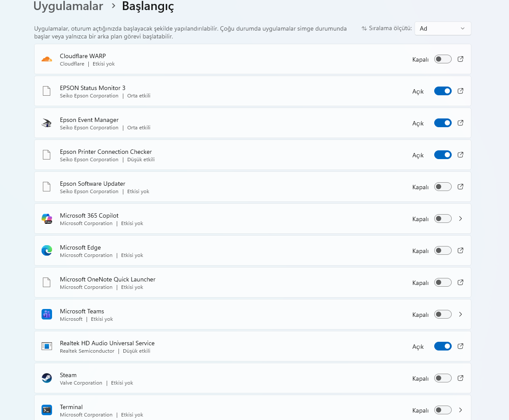The image size is (509, 420).
Task: Go back to Uygulamalar breadcrumb
Action: pos(68,7)
